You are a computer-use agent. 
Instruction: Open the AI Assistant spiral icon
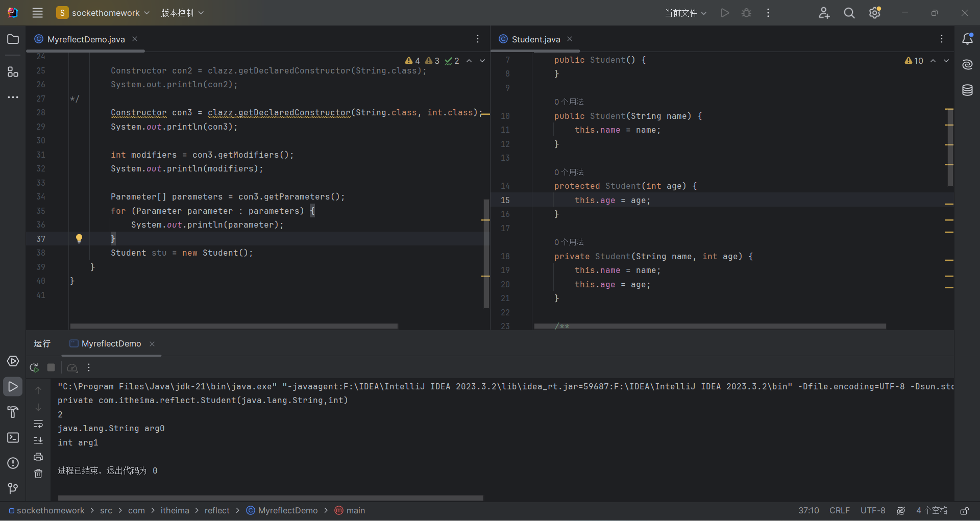coord(967,64)
